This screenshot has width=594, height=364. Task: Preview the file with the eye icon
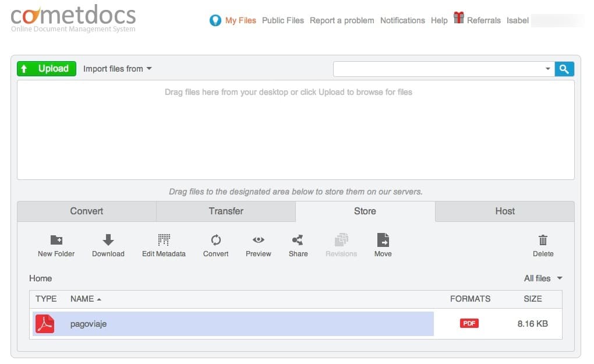(259, 240)
